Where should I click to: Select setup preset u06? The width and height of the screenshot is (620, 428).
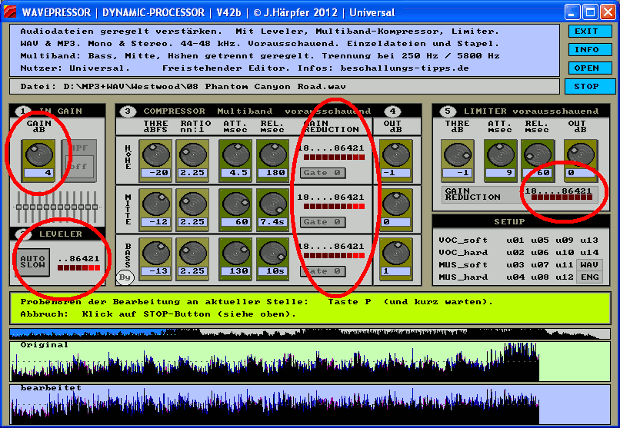tap(540, 252)
